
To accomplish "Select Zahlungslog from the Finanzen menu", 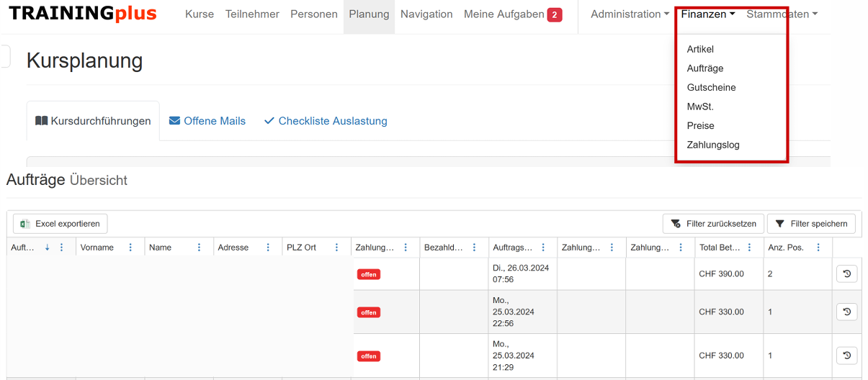I will point(713,145).
